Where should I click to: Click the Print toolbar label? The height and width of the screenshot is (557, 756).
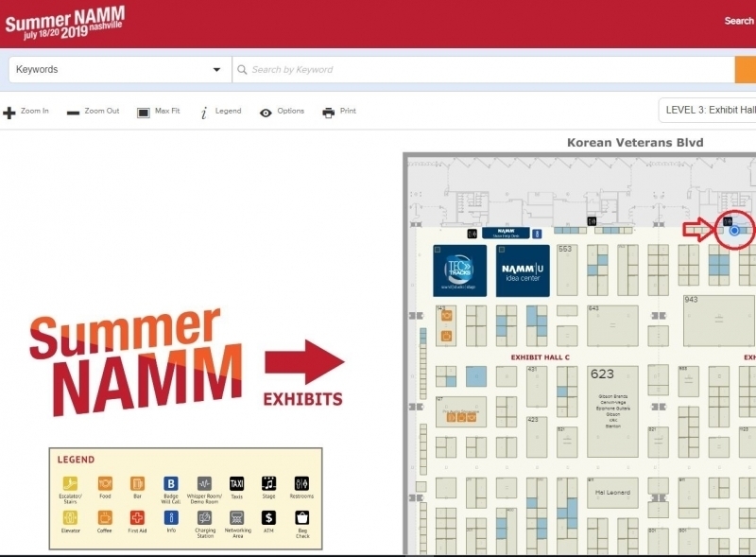[348, 111]
